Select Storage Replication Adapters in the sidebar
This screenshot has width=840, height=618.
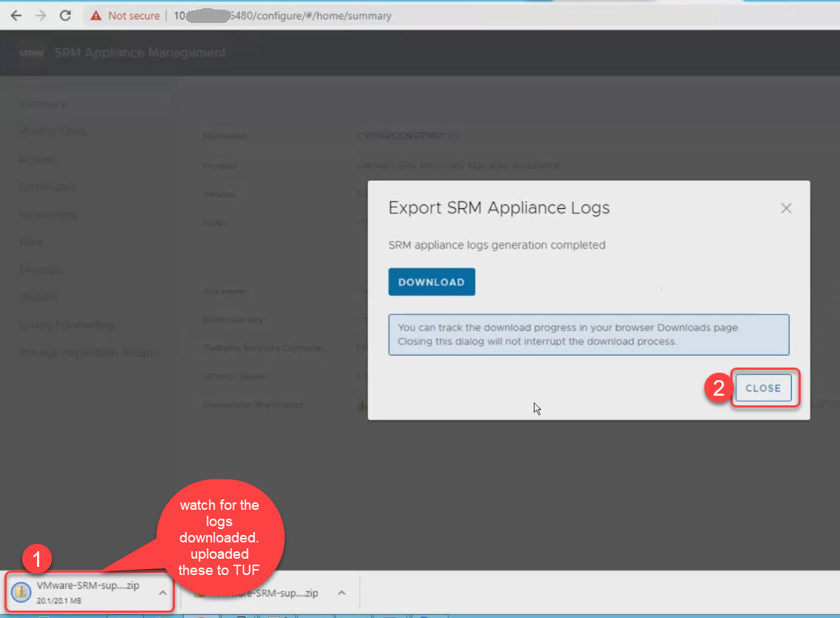[86, 353]
